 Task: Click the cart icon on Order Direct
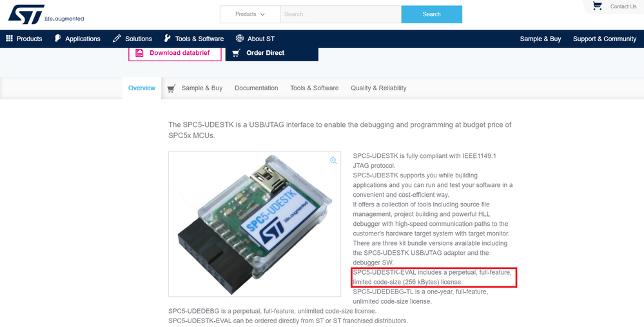click(x=236, y=53)
